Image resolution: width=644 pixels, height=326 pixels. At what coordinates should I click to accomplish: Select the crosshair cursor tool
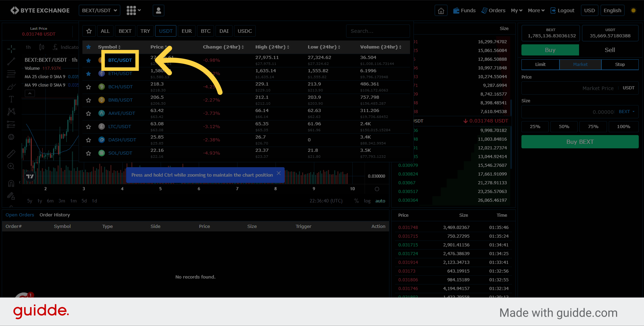pyautogui.click(x=11, y=49)
